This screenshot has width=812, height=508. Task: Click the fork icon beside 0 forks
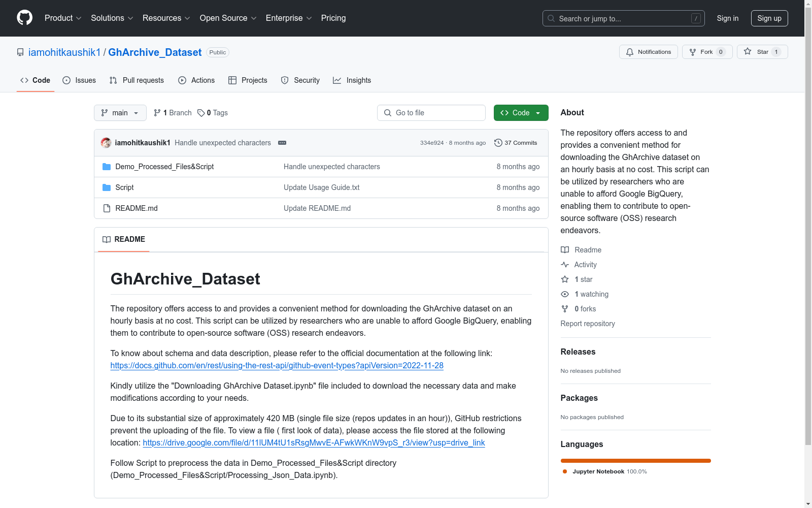click(565, 309)
